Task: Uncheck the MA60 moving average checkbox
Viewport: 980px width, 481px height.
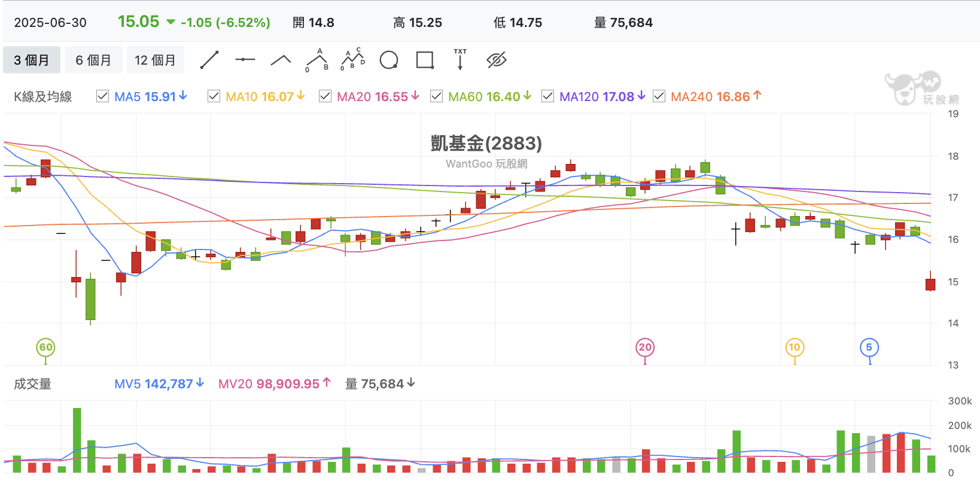Action: click(x=436, y=96)
